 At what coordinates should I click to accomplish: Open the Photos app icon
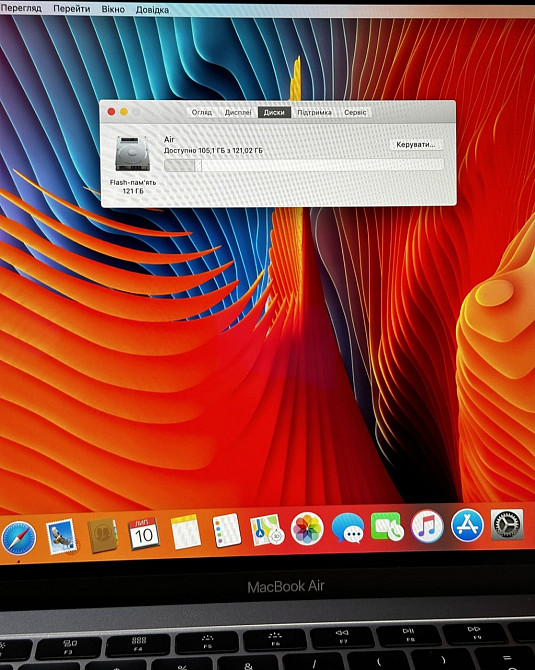tap(307, 529)
